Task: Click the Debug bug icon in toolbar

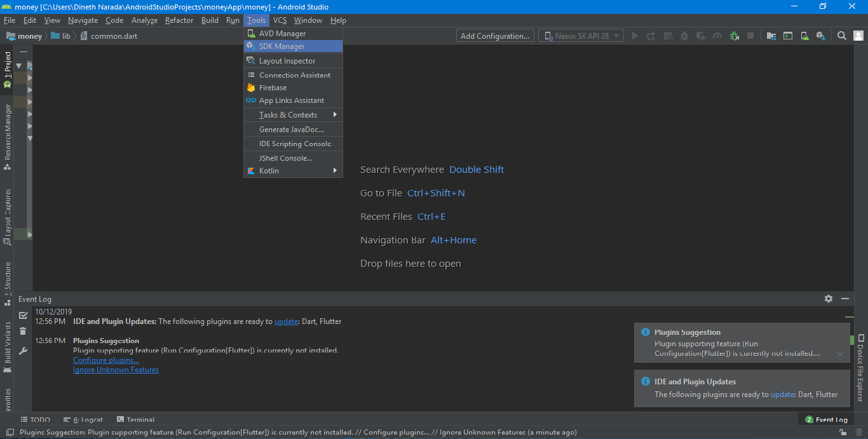Action: coord(684,36)
